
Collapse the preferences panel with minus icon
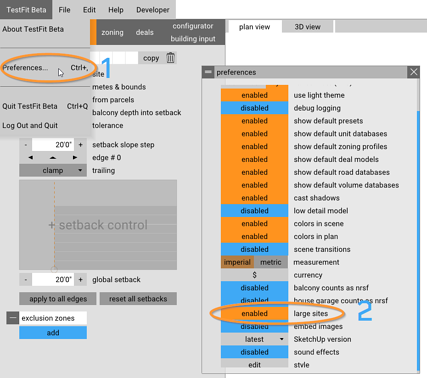point(208,72)
